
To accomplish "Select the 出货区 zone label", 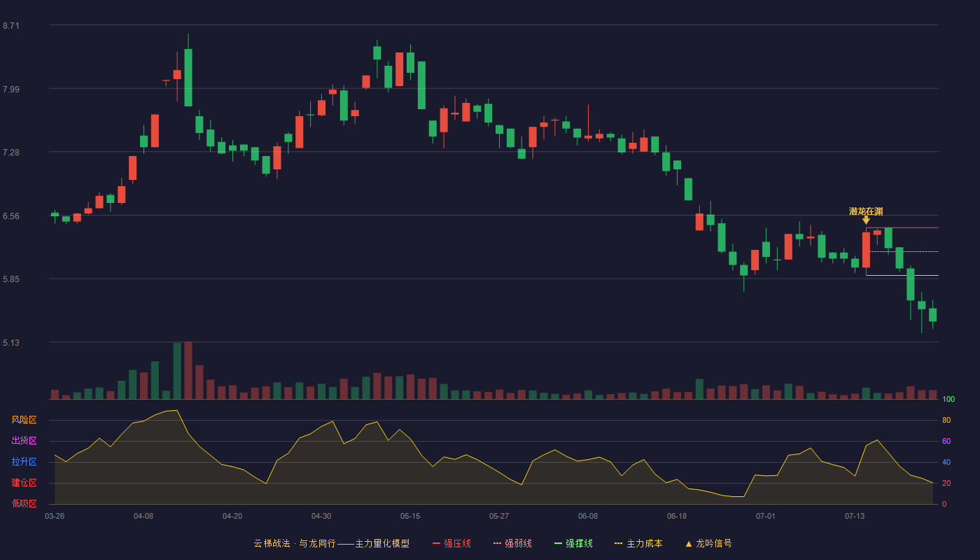I will (x=24, y=441).
